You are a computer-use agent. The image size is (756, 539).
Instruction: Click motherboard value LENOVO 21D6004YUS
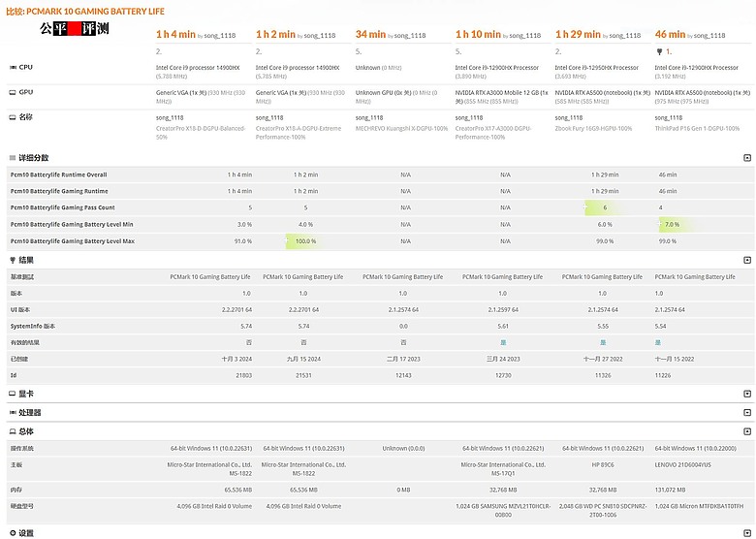tap(682, 464)
